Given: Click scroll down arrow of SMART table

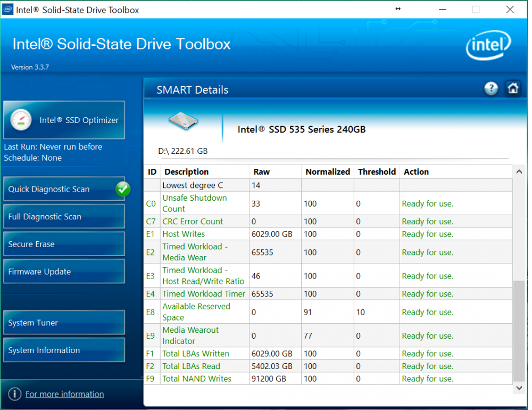Looking at the screenshot, I should click(519, 388).
